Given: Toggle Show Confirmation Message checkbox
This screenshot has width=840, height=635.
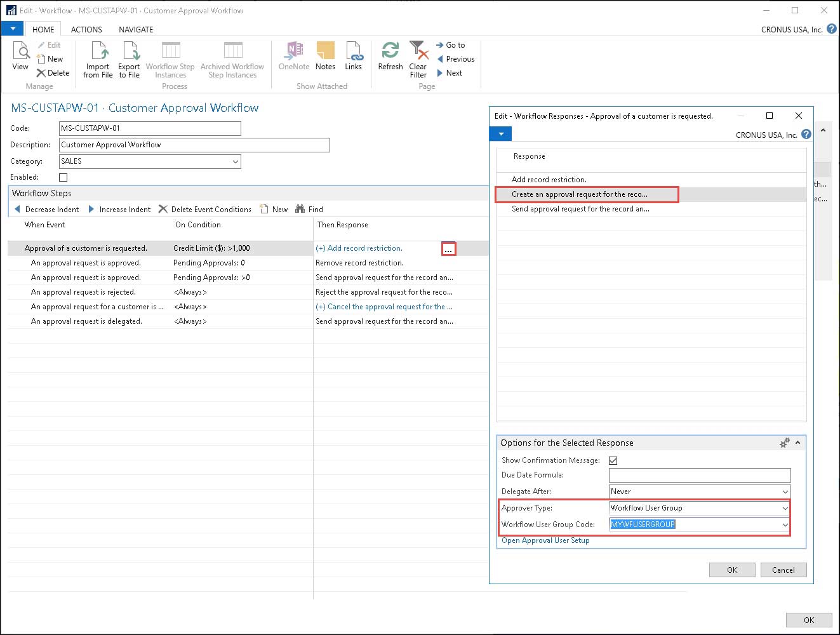Looking at the screenshot, I should (613, 460).
